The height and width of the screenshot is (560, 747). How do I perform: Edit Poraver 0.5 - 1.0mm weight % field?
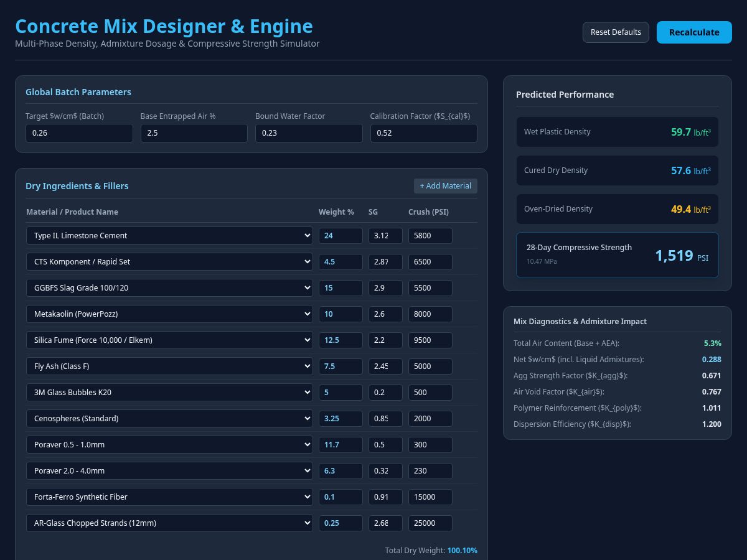pyautogui.click(x=341, y=445)
